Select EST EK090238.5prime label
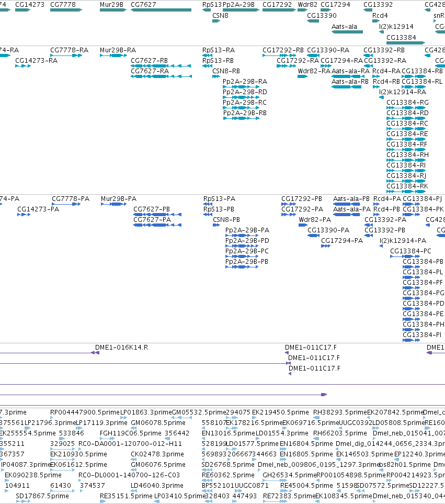The height and width of the screenshot is (504, 445). 33,475
